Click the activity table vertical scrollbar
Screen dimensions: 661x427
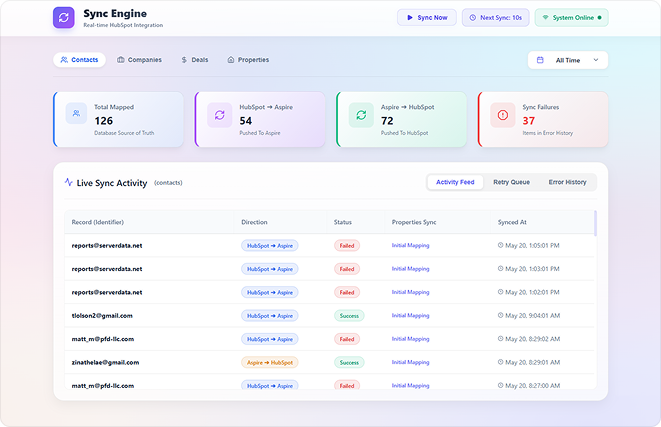595,223
